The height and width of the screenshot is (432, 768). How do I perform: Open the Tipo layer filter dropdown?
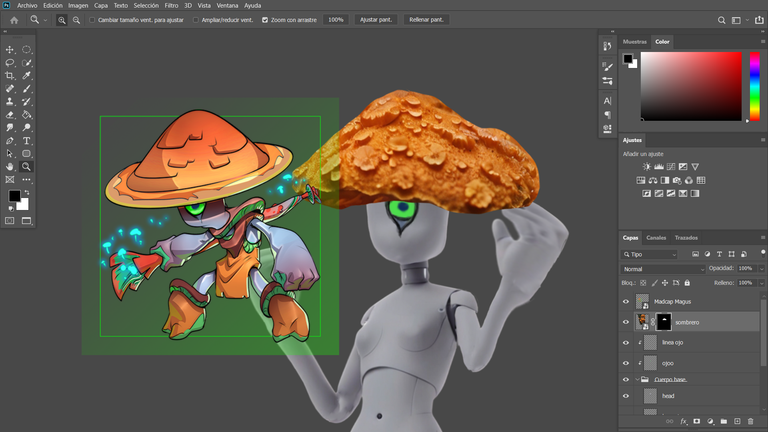click(649, 254)
